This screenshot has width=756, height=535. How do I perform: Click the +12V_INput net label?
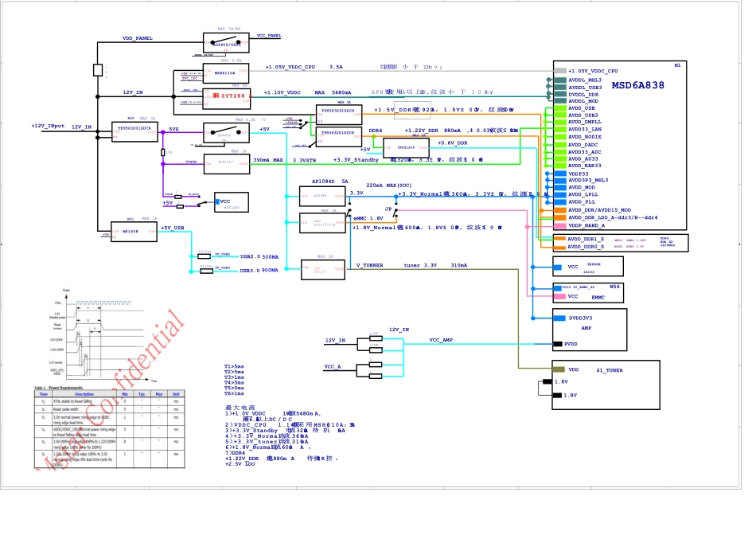pos(47,126)
